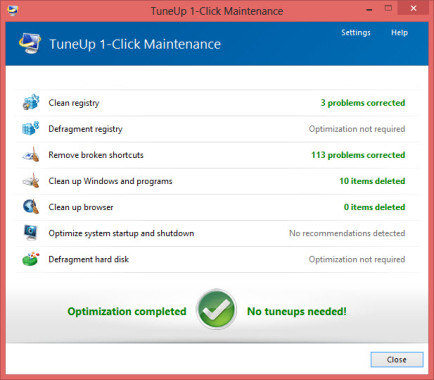Viewport: 434px width, 380px height.
Task: Click "10 items deleted" result
Action: click(x=372, y=181)
